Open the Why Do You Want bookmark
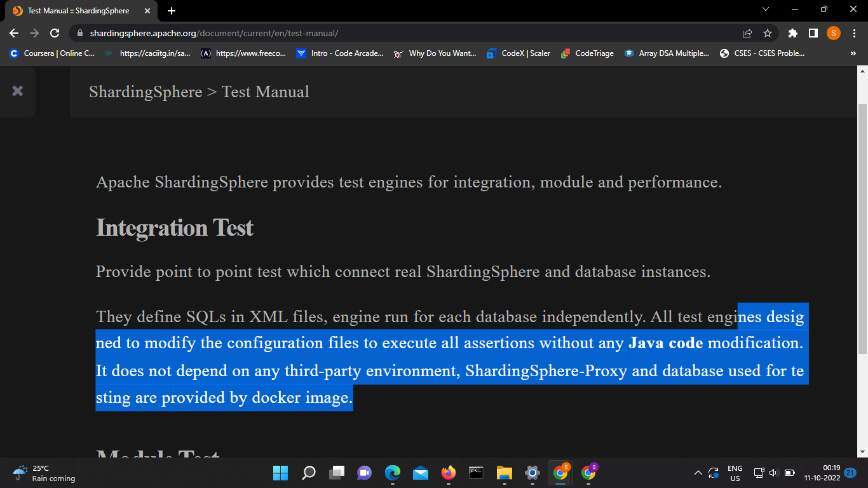This screenshot has width=868, height=488. [x=435, y=53]
